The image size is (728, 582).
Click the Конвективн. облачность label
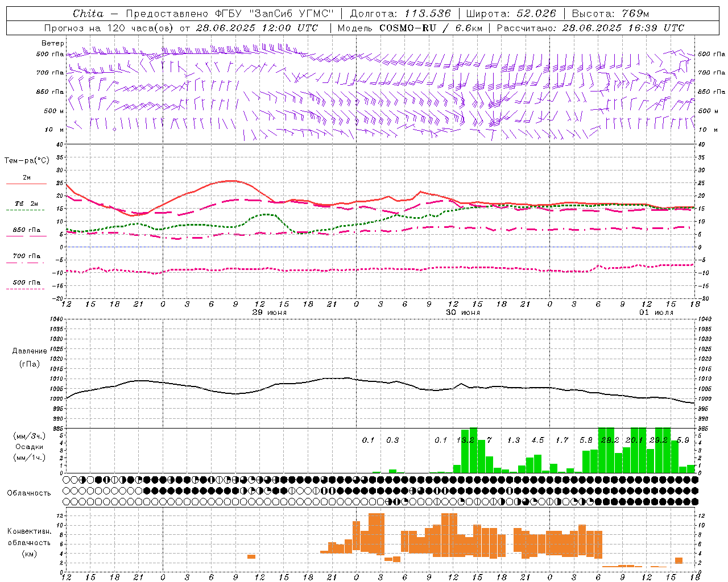point(30,537)
